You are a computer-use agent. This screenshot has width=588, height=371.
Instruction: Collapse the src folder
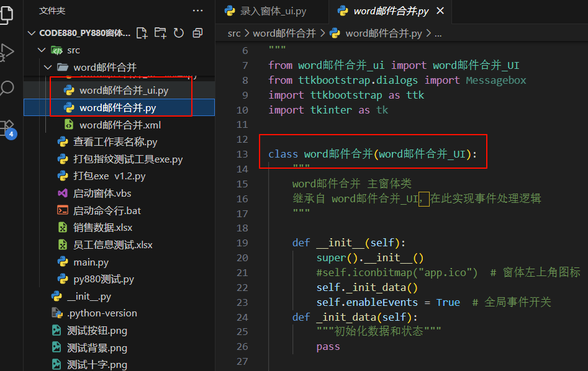(42, 50)
